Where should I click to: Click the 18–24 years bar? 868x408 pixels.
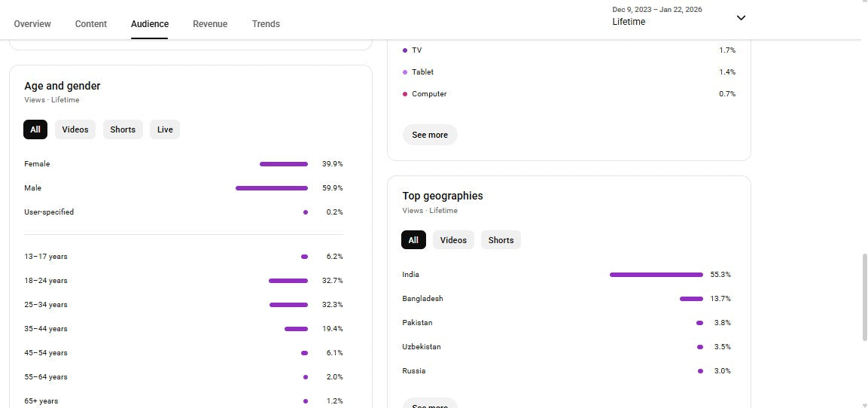click(x=288, y=281)
